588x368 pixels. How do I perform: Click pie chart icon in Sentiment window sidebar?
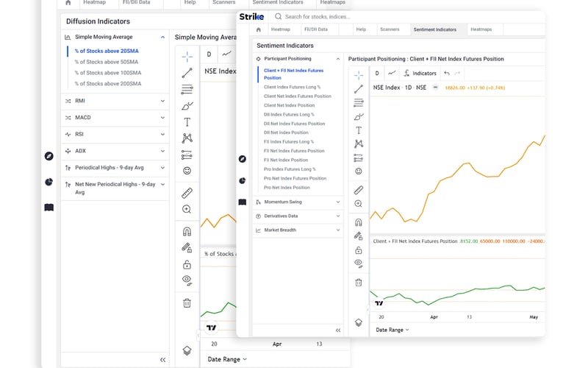243,180
